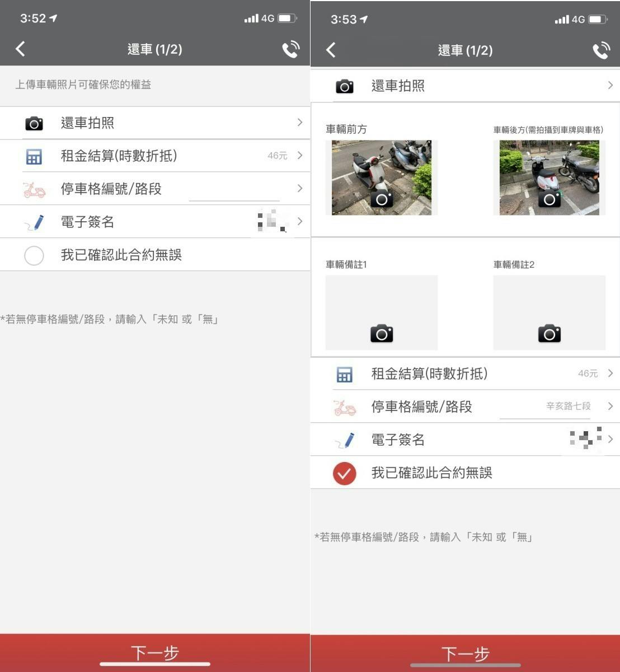Image resolution: width=620 pixels, height=672 pixels.
Task: Tap the 車輛備註2 empty photo placeholder
Action: [x=549, y=312]
